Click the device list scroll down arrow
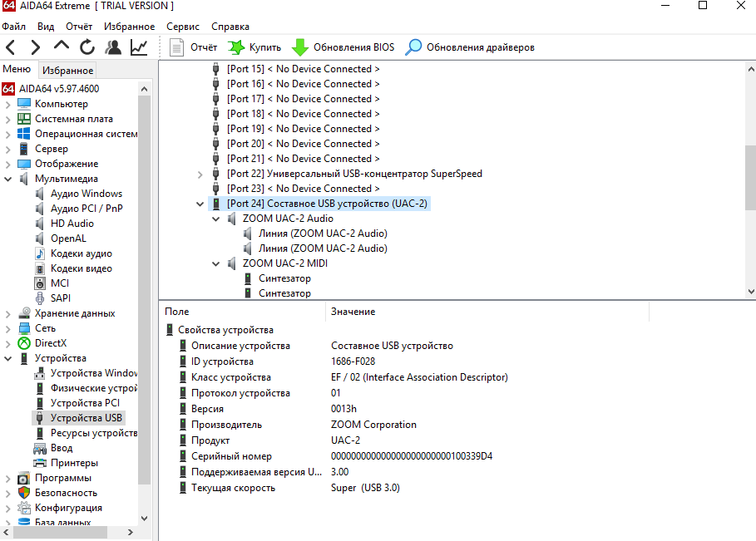The width and height of the screenshot is (756, 541). [751, 292]
